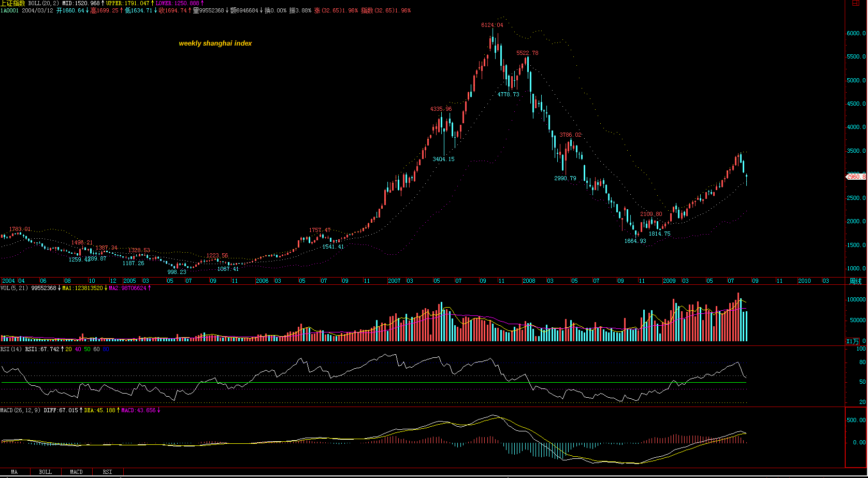Click the 2004/03/12 date in header
The height and width of the screenshot is (478, 868).
tap(37, 10)
